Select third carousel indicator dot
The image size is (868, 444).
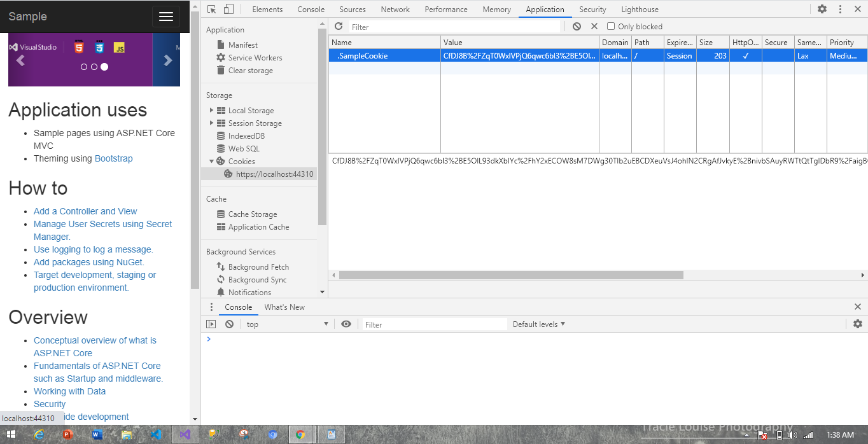[104, 67]
